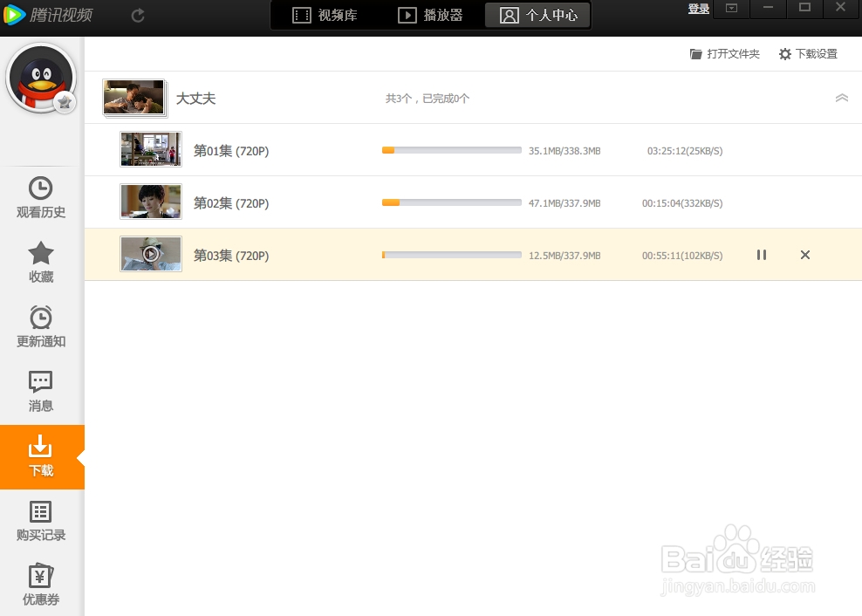Open 消息 messages section
The image size is (862, 616).
click(41, 391)
